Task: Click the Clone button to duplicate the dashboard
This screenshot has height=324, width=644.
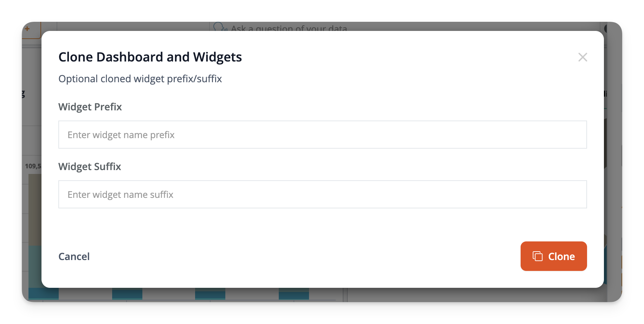Action: click(x=553, y=256)
